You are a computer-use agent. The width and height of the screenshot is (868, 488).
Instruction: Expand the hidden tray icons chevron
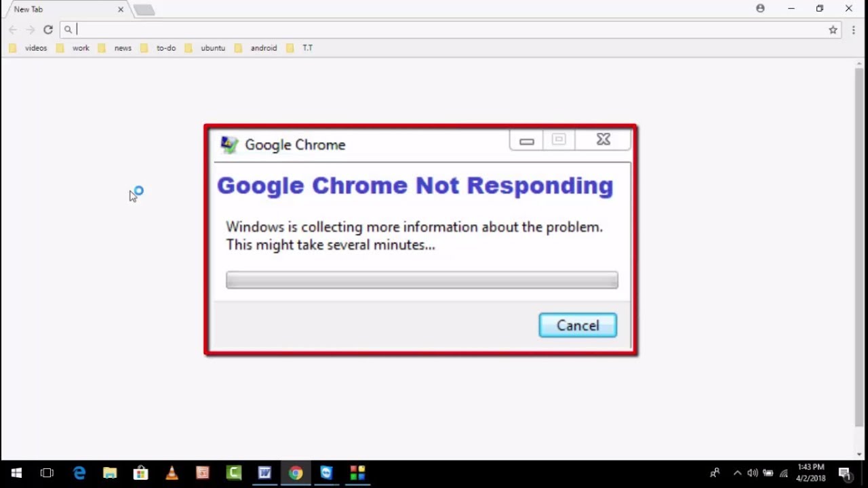tap(738, 473)
